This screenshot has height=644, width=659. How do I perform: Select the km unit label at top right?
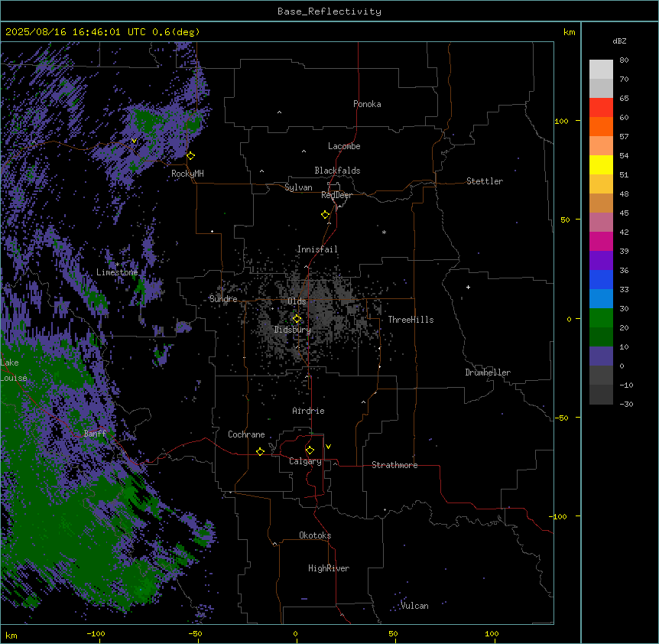click(569, 32)
